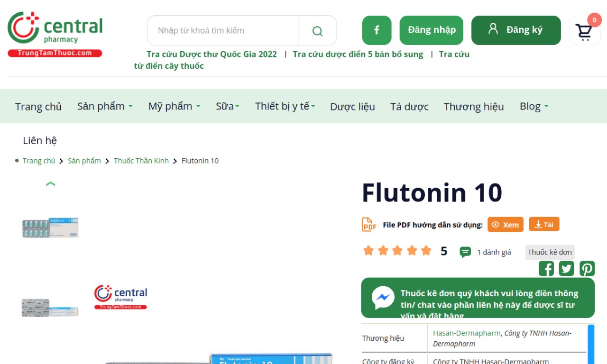Image resolution: width=607 pixels, height=364 pixels.
Task: Click the prescription chat contact banner
Action: (x=478, y=298)
